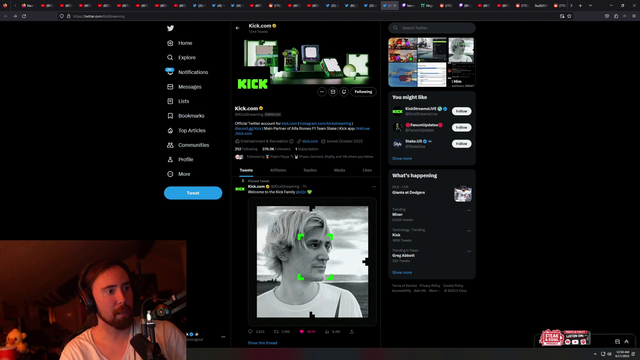The height and width of the screenshot is (360, 640).
Task: Select the Tweets tab
Action: 246,170
